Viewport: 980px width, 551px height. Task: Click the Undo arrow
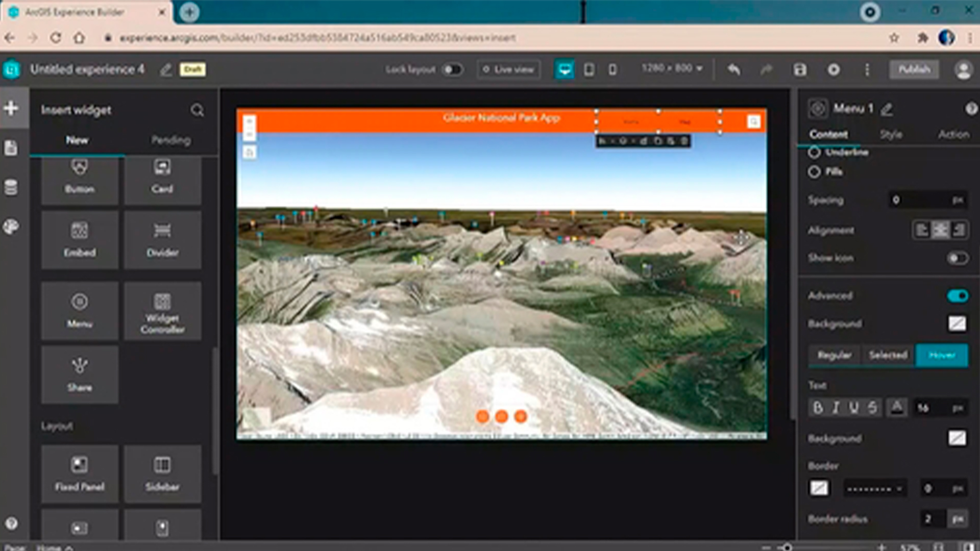[x=733, y=69]
